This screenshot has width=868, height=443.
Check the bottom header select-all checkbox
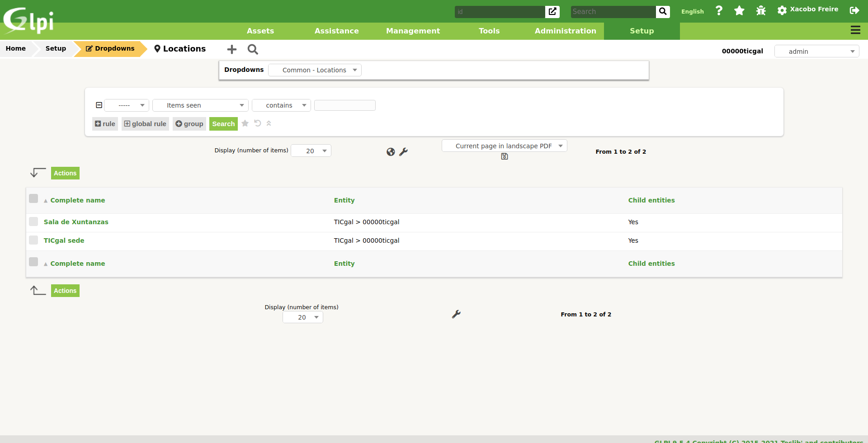click(33, 262)
